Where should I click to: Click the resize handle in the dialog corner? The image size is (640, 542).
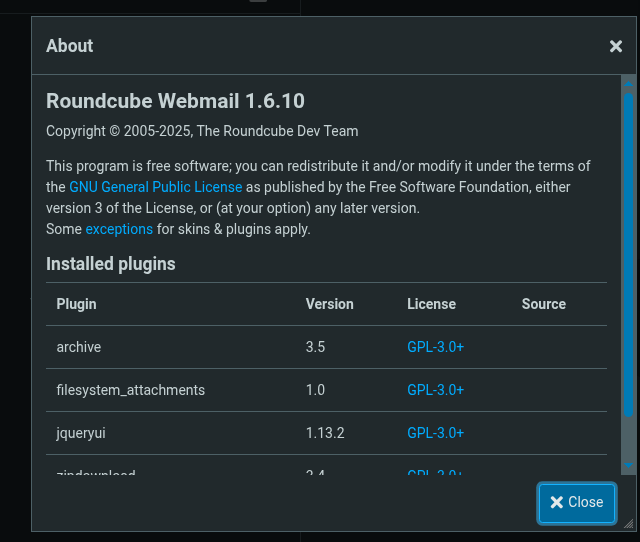[x=630, y=523]
